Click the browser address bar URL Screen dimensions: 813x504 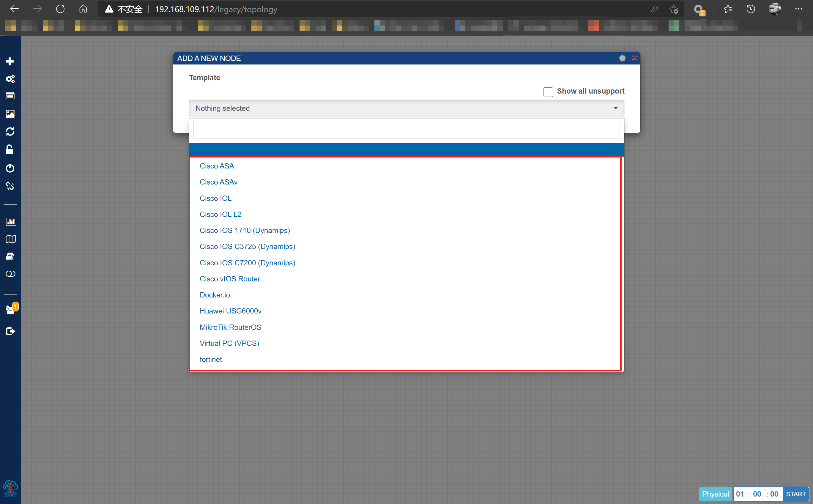(x=216, y=9)
